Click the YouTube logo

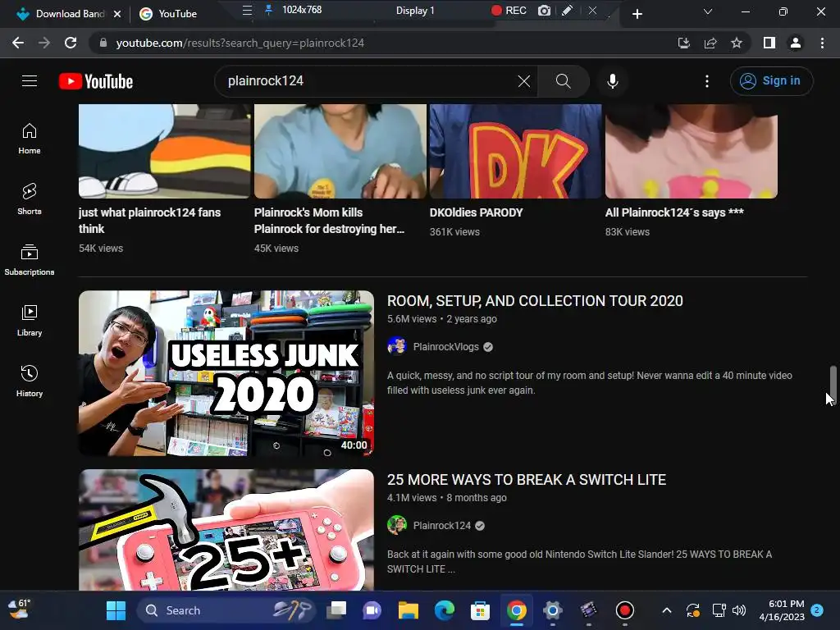96,81
